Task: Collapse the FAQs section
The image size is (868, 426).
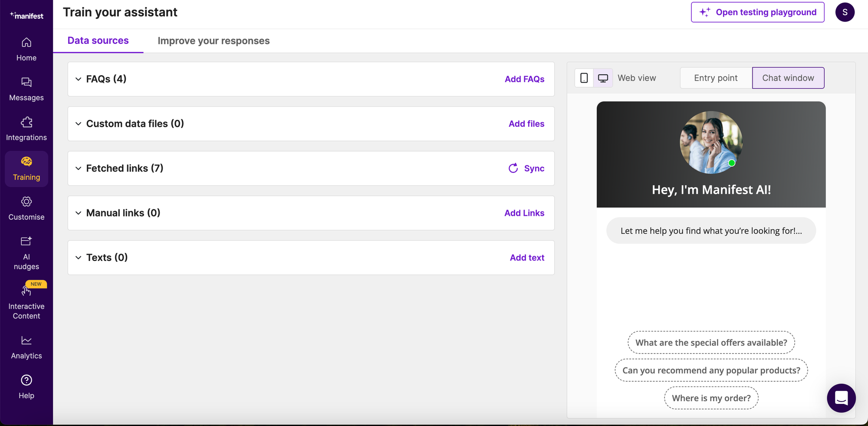Action: pyautogui.click(x=79, y=79)
